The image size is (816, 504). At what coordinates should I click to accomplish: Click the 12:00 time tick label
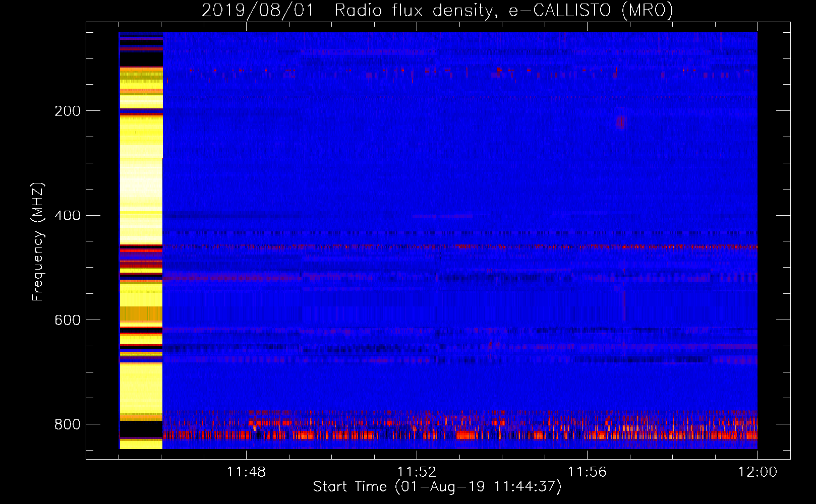(x=757, y=472)
